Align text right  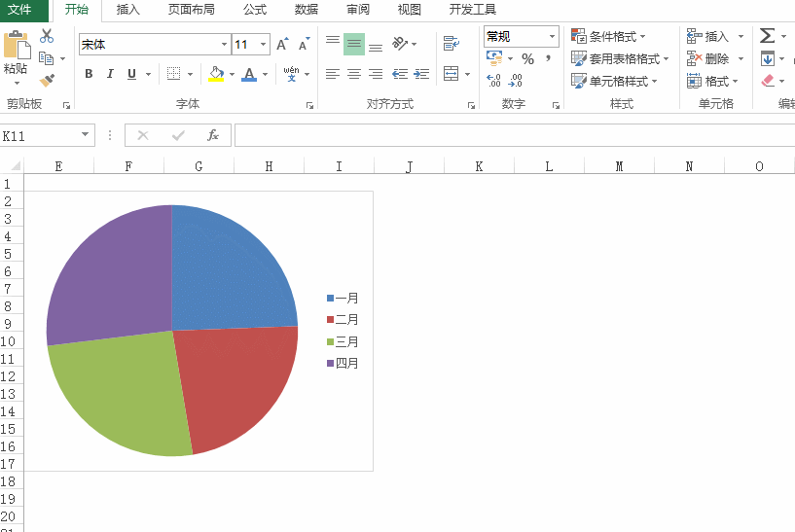[376, 74]
